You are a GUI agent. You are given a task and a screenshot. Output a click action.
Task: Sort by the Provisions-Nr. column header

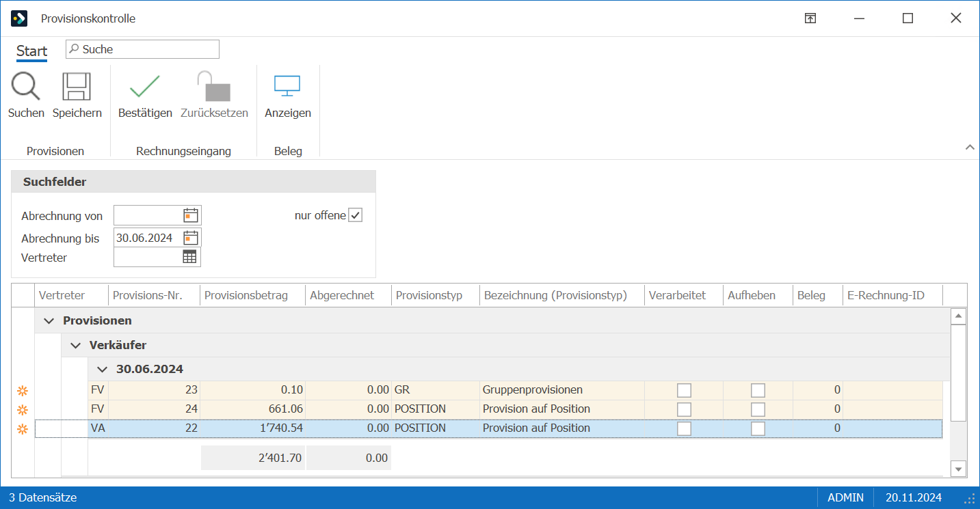point(154,295)
